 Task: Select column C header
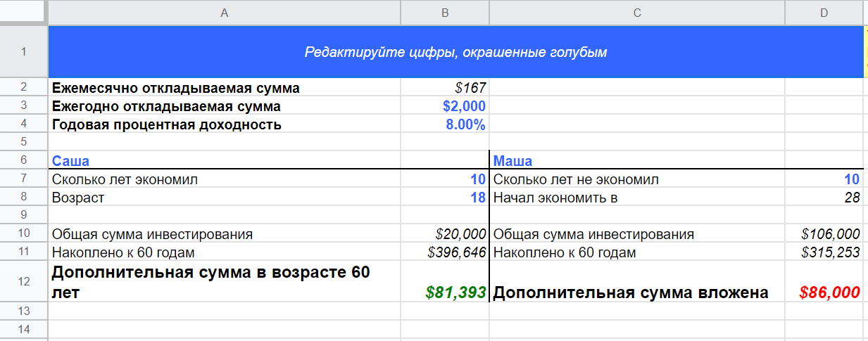click(x=637, y=12)
